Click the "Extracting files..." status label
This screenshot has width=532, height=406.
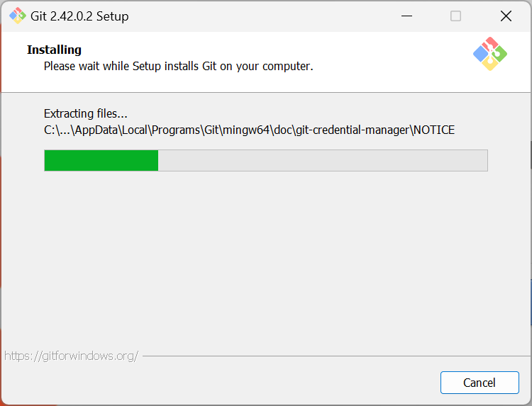coord(85,113)
